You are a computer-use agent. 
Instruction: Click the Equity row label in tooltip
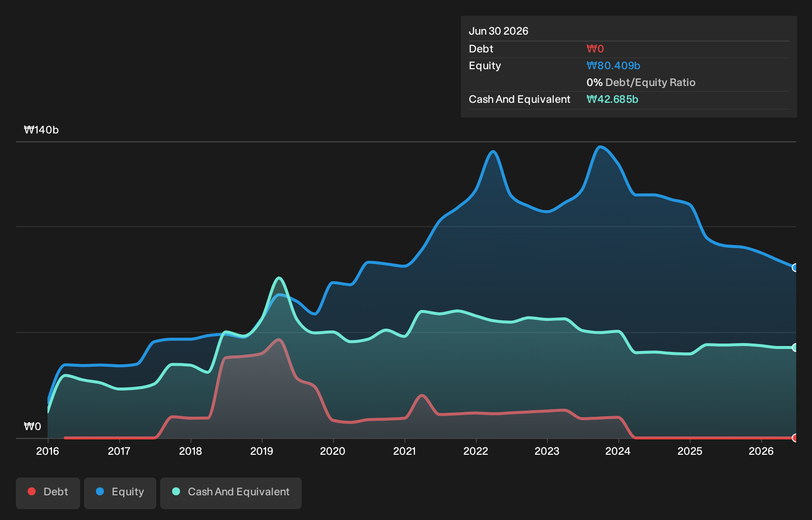[485, 66]
